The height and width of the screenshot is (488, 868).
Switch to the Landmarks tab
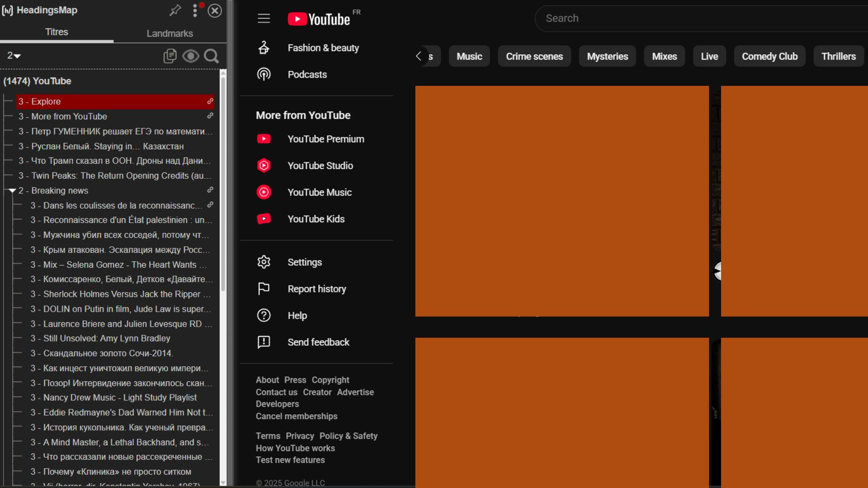pos(170,33)
